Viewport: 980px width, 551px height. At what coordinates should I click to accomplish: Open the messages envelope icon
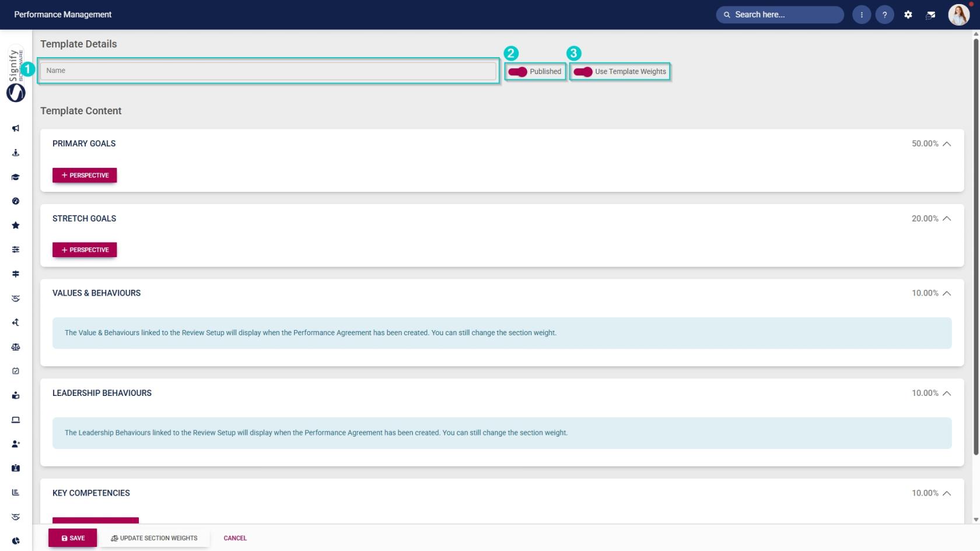click(931, 15)
